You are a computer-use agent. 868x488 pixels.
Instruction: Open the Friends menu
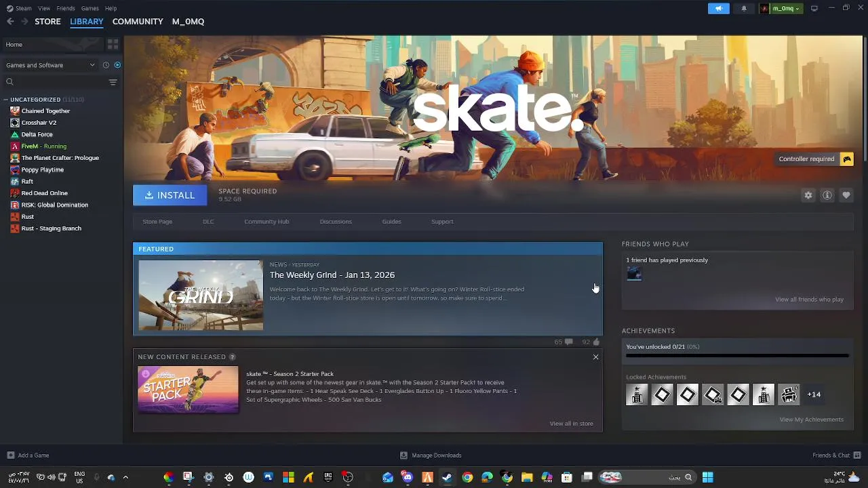[66, 8]
